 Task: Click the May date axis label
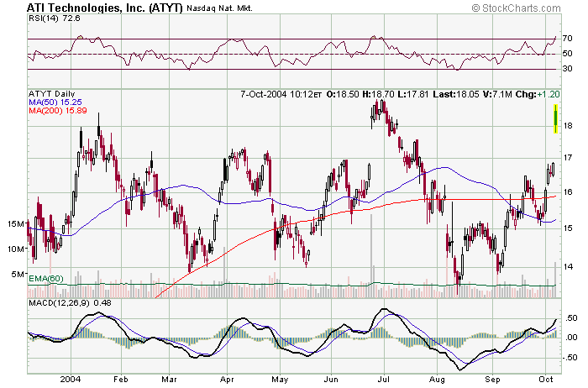(x=280, y=380)
